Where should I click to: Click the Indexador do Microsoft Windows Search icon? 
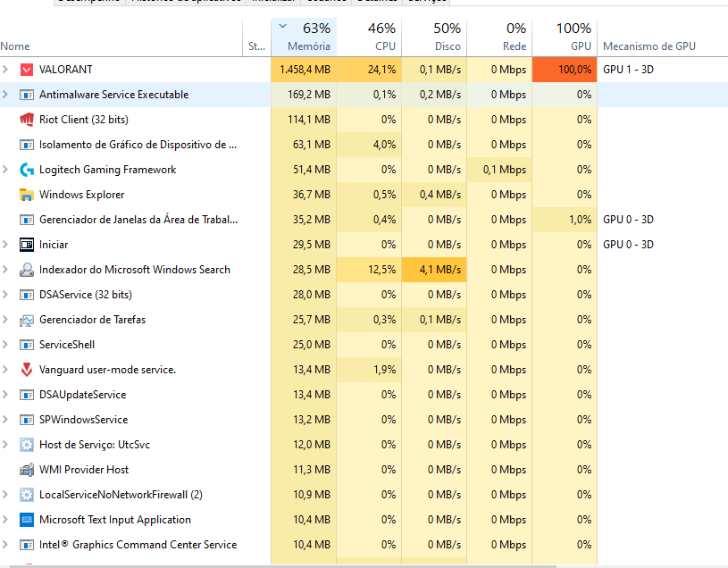[x=27, y=270]
